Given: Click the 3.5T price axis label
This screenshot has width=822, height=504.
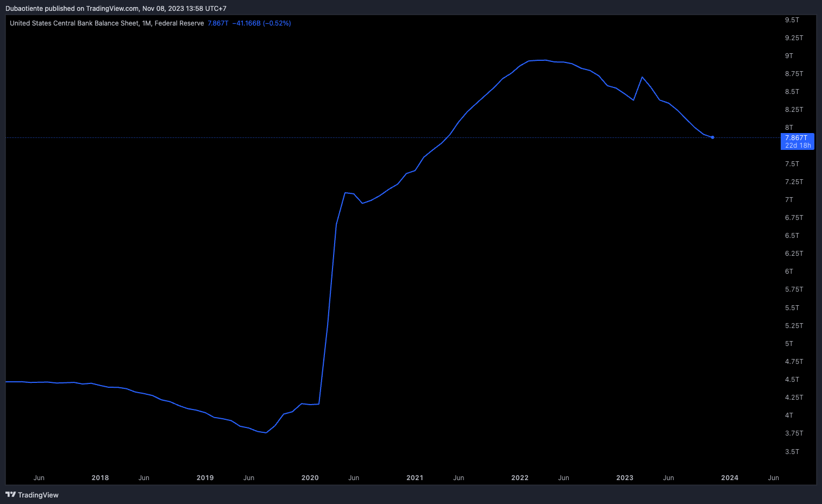Looking at the screenshot, I should coord(792,452).
